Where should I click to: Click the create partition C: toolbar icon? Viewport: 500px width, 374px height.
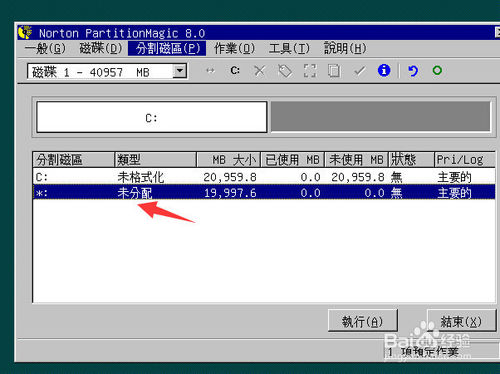click(235, 71)
